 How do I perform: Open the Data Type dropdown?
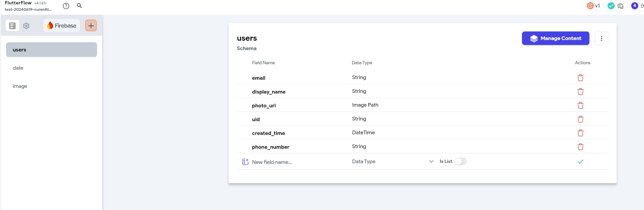click(393, 162)
